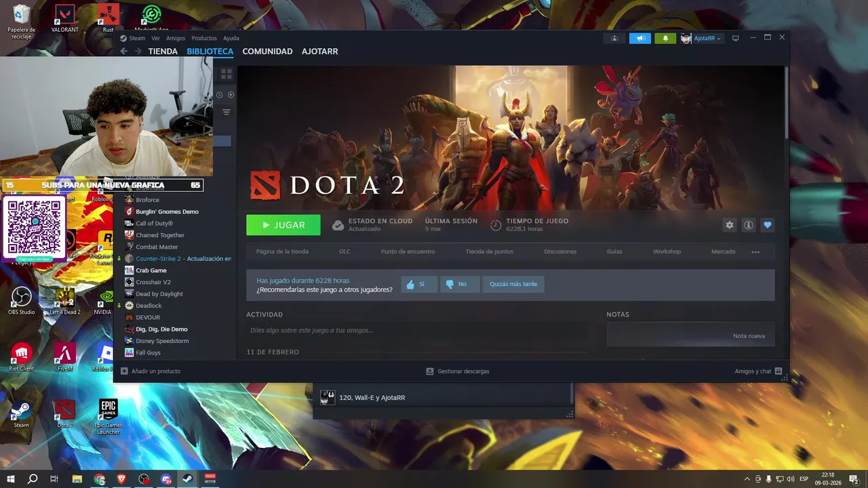The width and height of the screenshot is (868, 488).
Task: Click the cloud status icon
Action: [x=338, y=225]
